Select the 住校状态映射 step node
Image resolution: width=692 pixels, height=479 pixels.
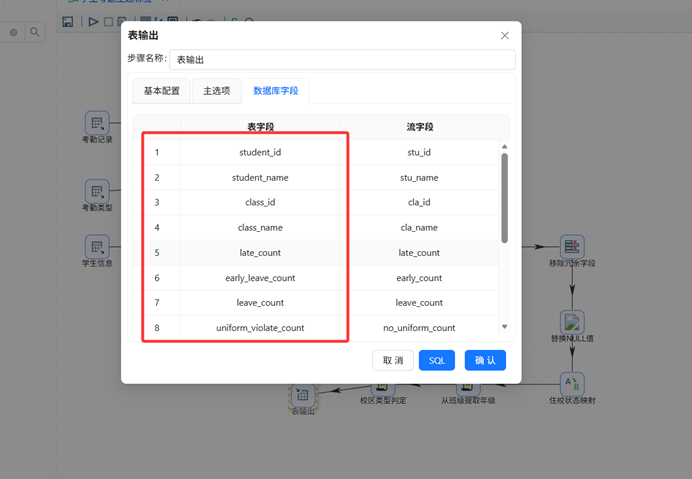click(x=572, y=384)
